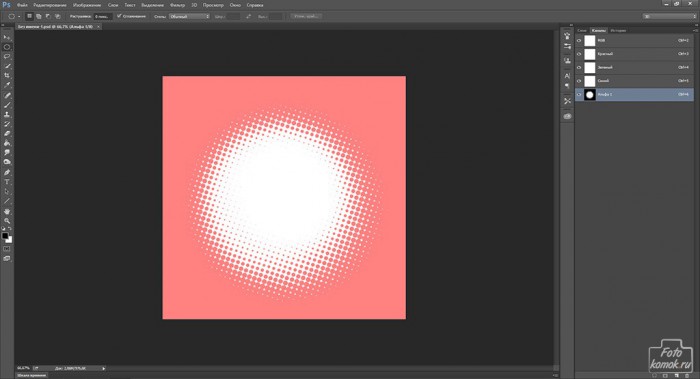700x379 pixels.
Task: Select the History Brush tool
Action: 7,124
